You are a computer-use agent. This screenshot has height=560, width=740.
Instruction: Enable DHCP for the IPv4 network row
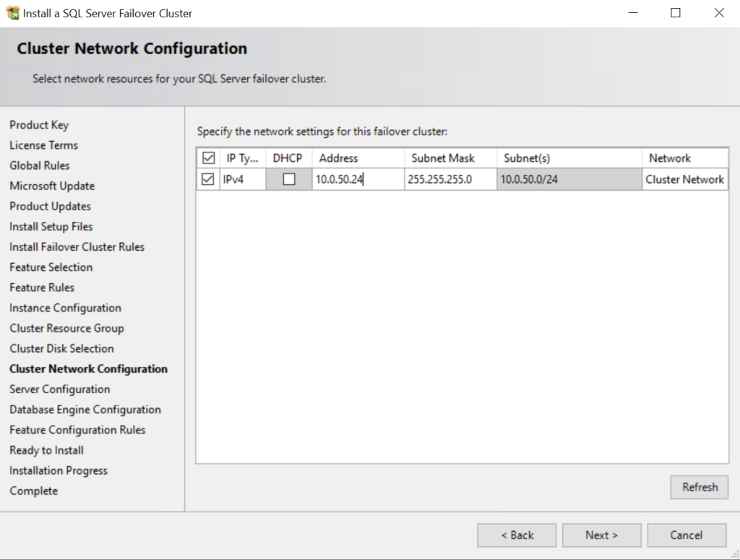(x=288, y=178)
